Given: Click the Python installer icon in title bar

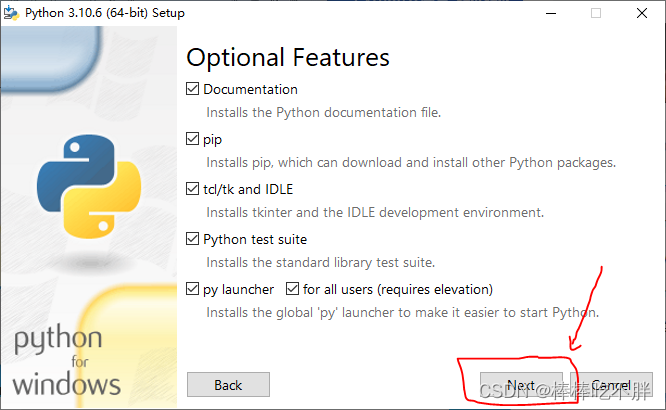Looking at the screenshot, I should (x=11, y=13).
